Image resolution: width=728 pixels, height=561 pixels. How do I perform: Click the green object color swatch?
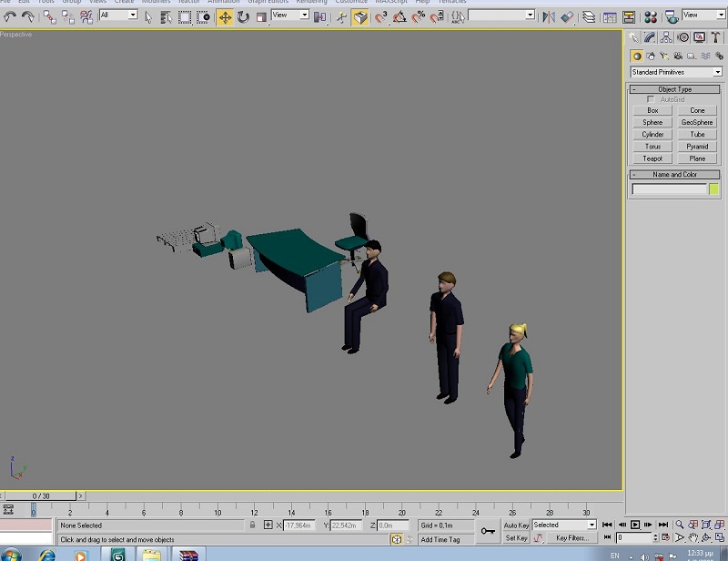point(714,189)
